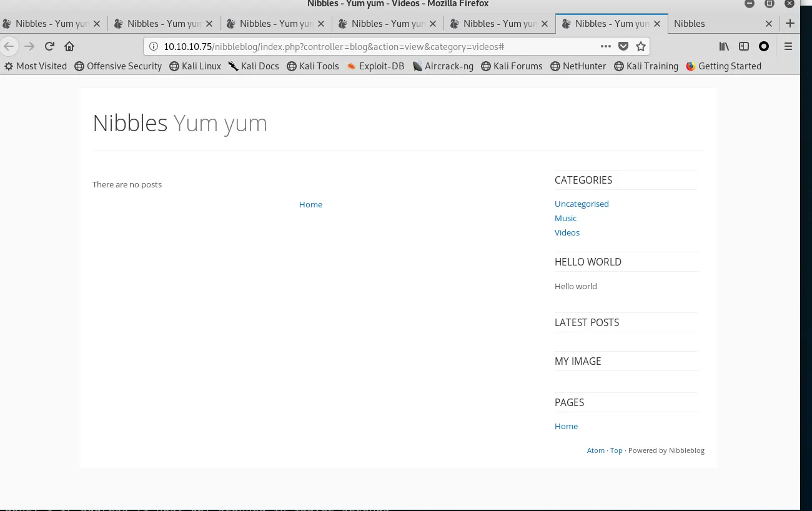Open the Kali Forums bookmark
This screenshot has height=511, width=812.
click(x=512, y=66)
